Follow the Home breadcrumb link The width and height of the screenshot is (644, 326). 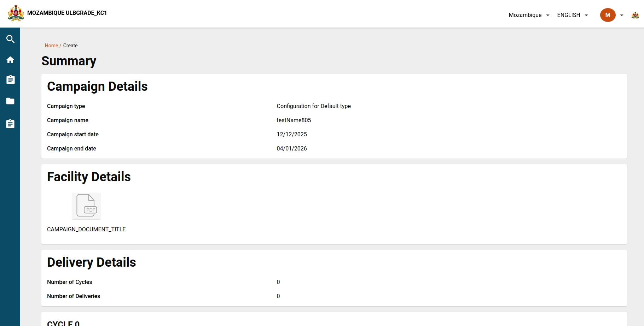pyautogui.click(x=51, y=46)
